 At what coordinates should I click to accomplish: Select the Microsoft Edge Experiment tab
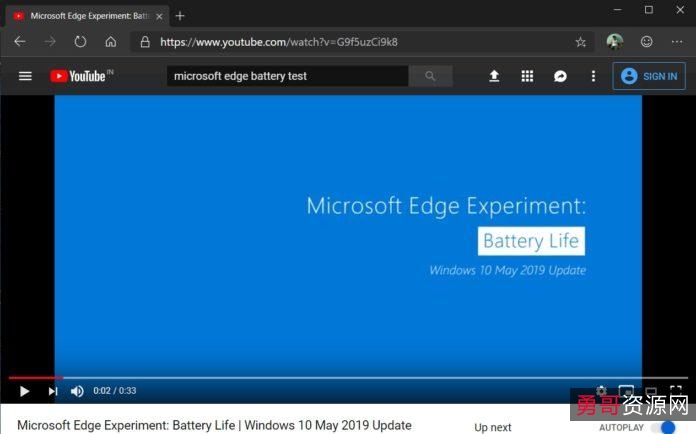(87, 16)
